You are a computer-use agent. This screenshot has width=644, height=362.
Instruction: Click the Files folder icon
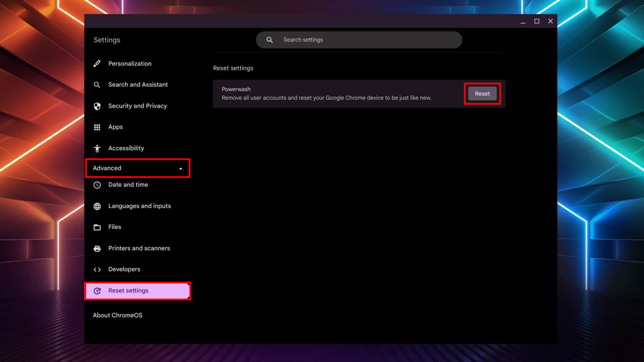tap(97, 227)
